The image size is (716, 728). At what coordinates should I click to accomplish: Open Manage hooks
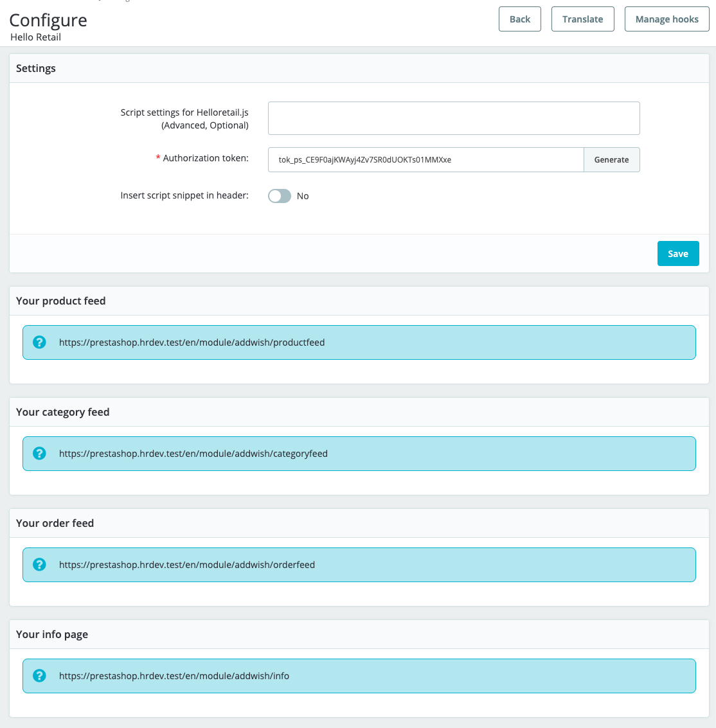[667, 19]
